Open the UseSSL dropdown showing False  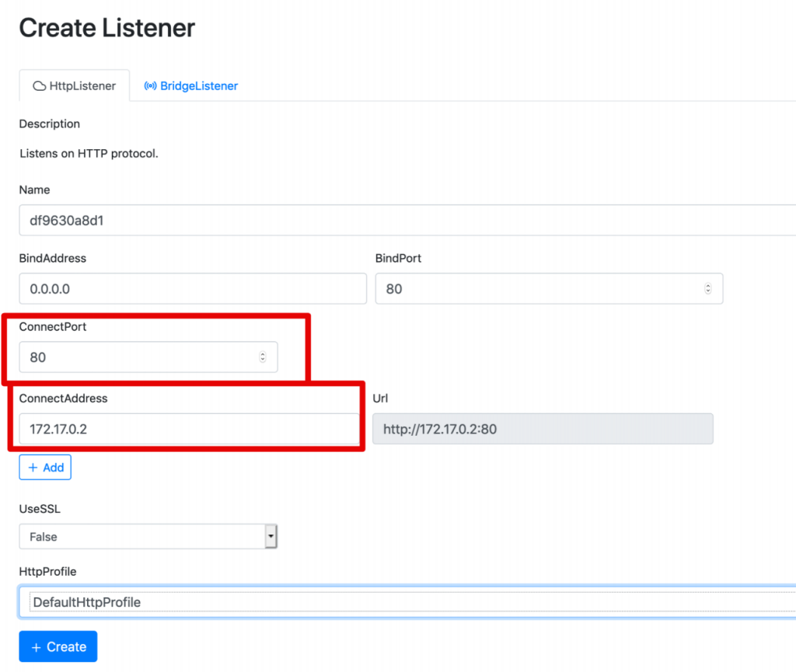point(141,537)
